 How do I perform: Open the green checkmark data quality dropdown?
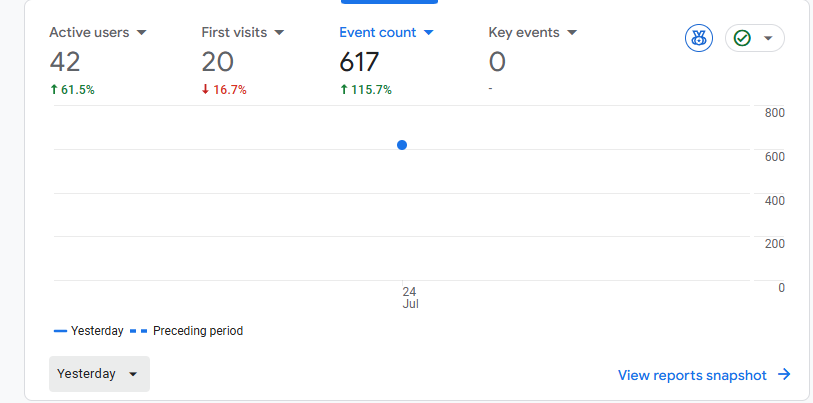point(754,38)
